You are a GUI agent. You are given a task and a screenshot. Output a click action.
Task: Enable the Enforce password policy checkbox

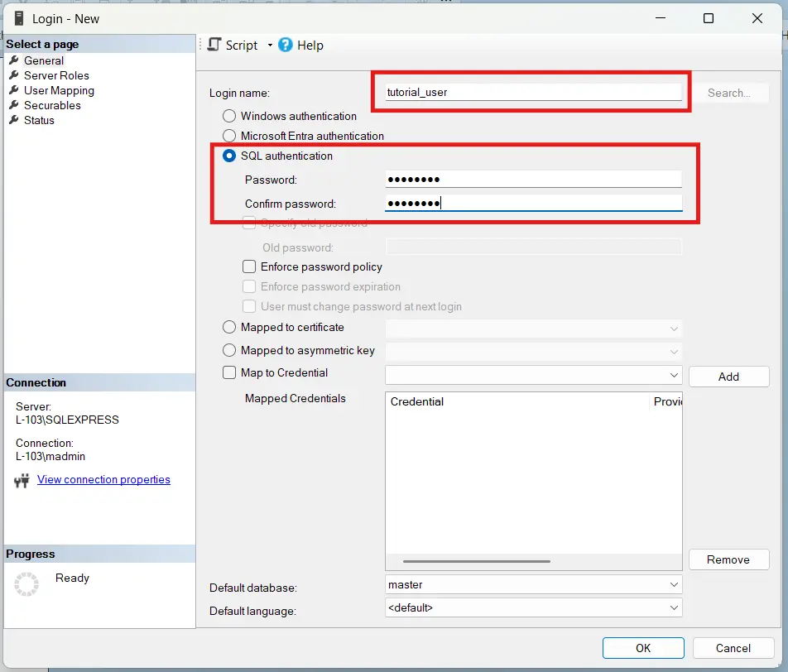248,266
